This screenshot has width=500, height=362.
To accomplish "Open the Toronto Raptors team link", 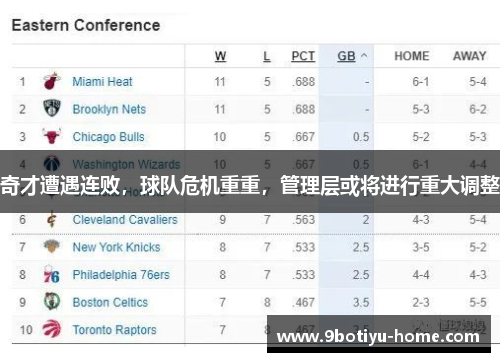I will tap(114, 330).
